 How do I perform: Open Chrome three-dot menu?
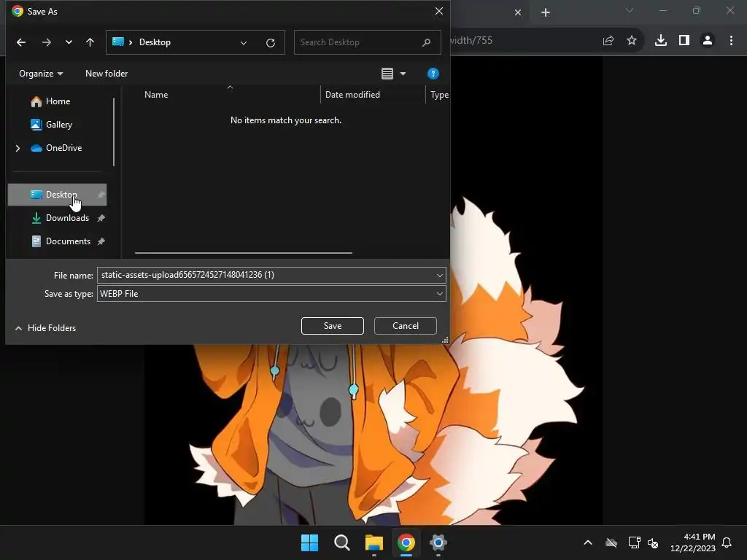731,41
